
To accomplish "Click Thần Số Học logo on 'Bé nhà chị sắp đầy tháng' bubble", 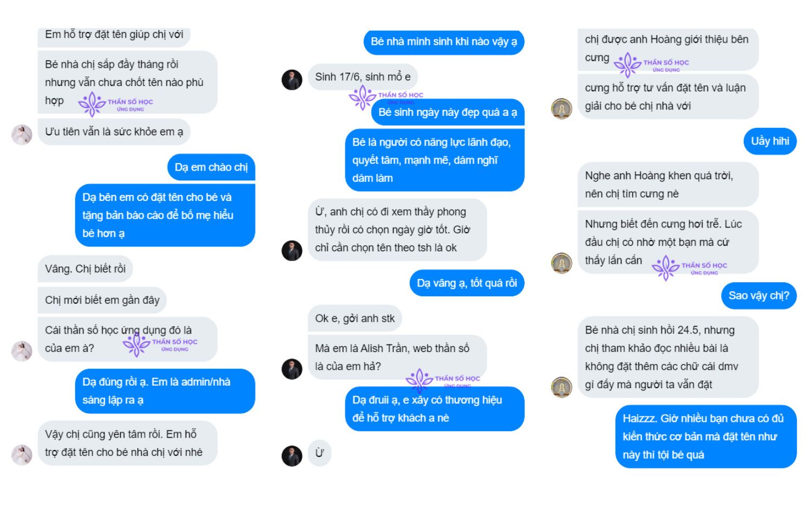I will click(116, 103).
